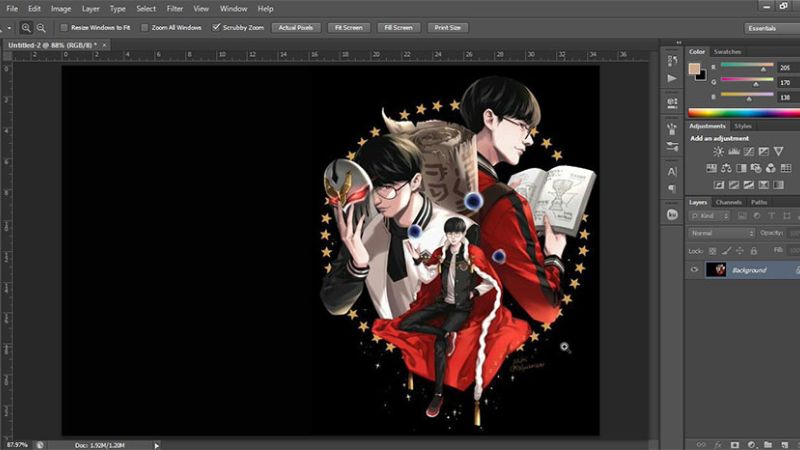The width and height of the screenshot is (800, 450).
Task: Add a Photo Filter adjustment
Action: (x=756, y=168)
